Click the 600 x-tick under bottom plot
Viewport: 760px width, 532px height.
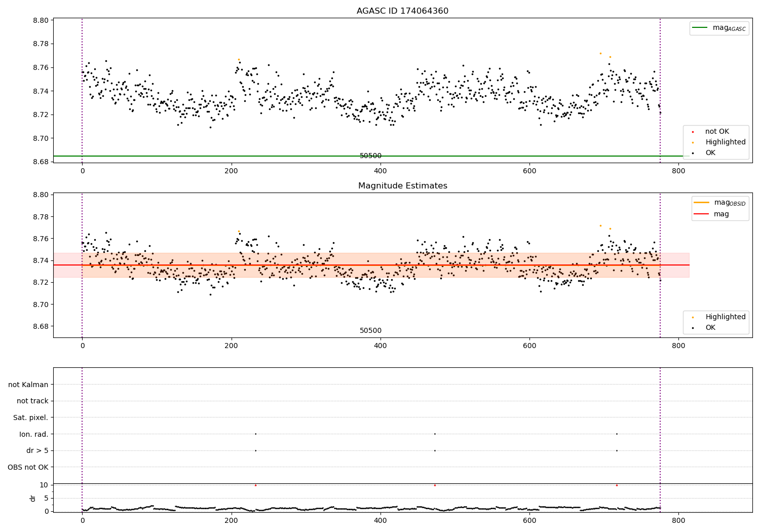(x=529, y=520)
